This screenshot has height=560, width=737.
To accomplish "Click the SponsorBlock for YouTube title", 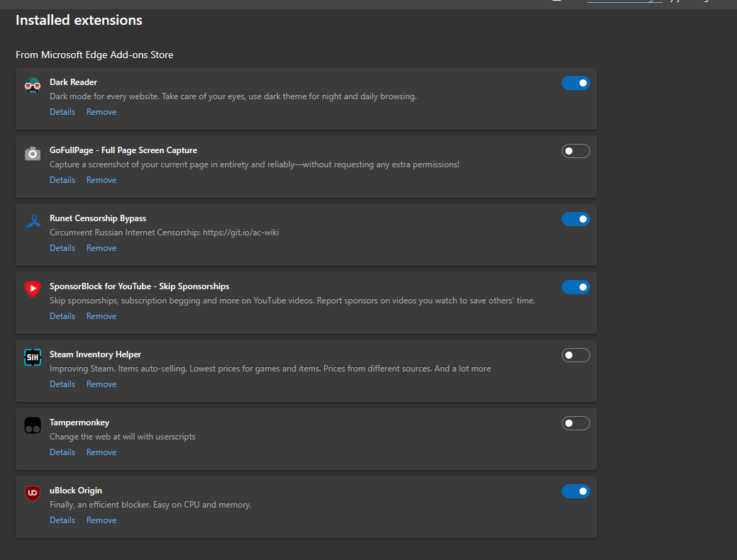I will (x=140, y=286).
